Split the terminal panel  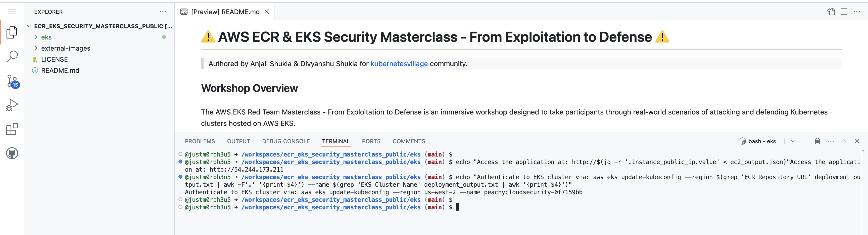805,141
